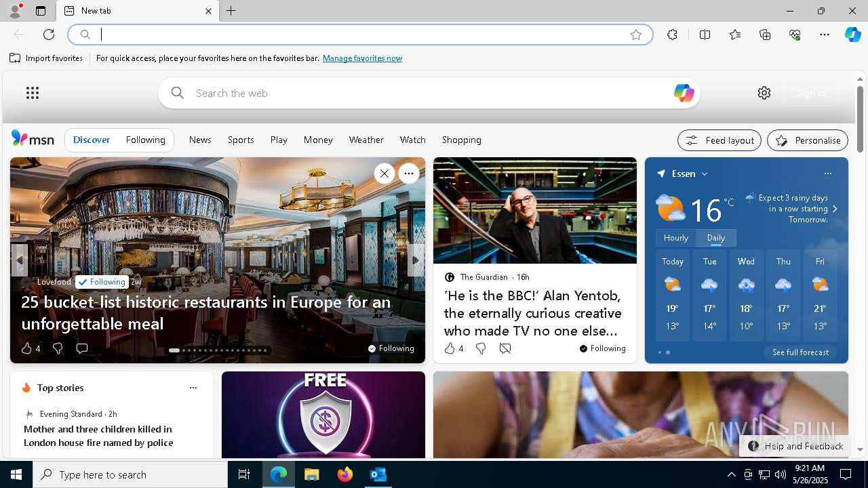Open the Sports section
This screenshot has height=488, width=868.
pos(241,140)
